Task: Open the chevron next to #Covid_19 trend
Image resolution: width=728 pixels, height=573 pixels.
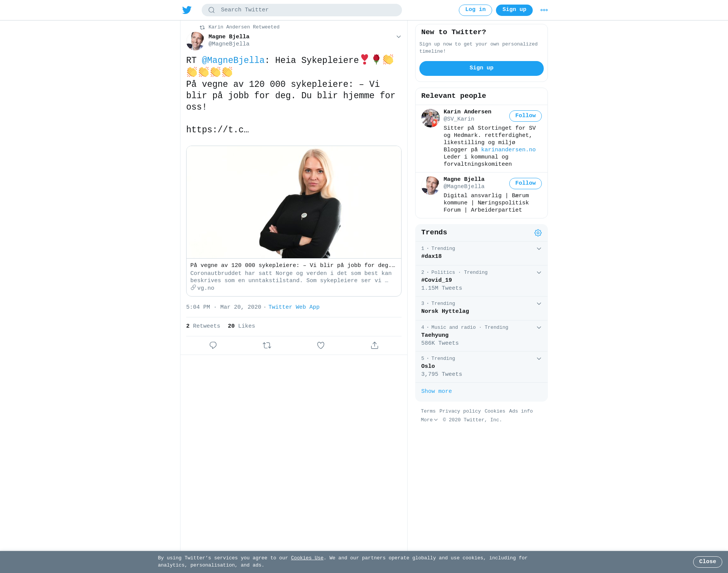Action: (x=539, y=273)
